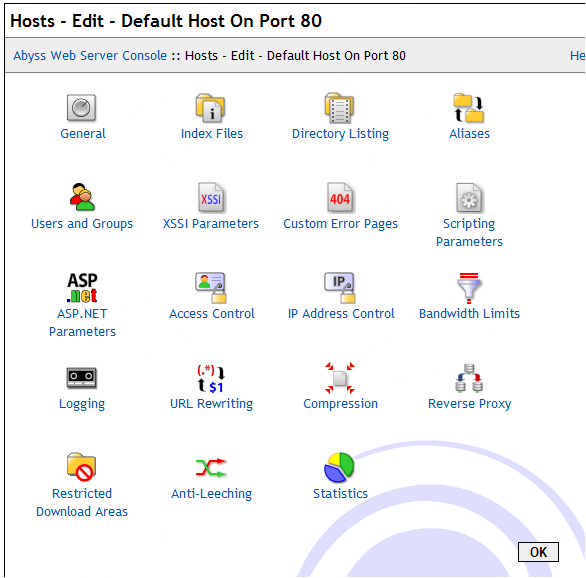Go to ASP.NET Parameters text link
The image size is (586, 578).
pyautogui.click(x=82, y=323)
